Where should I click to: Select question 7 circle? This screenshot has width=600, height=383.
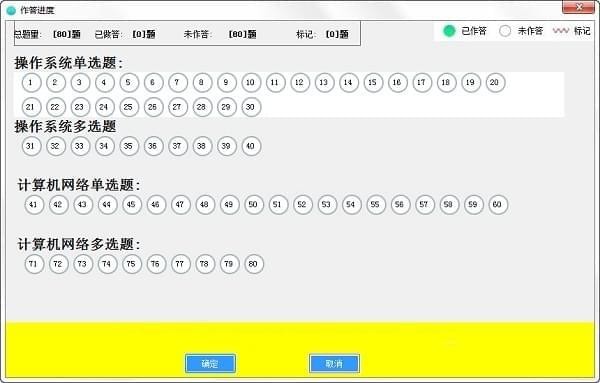178,83
